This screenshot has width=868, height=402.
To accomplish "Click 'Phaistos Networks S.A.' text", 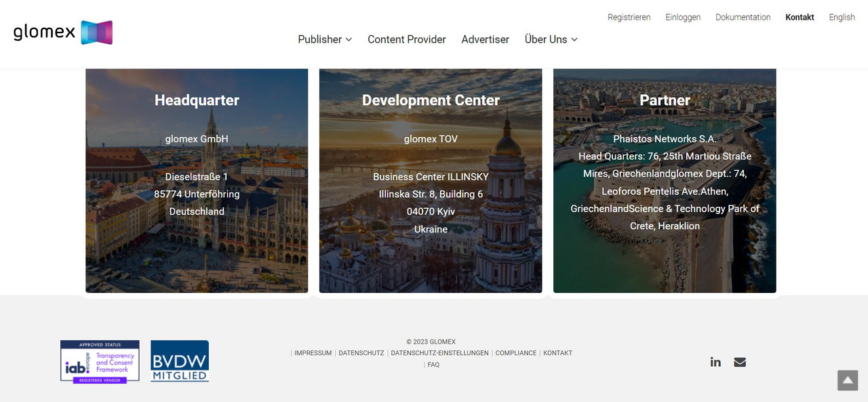I will click(x=665, y=139).
